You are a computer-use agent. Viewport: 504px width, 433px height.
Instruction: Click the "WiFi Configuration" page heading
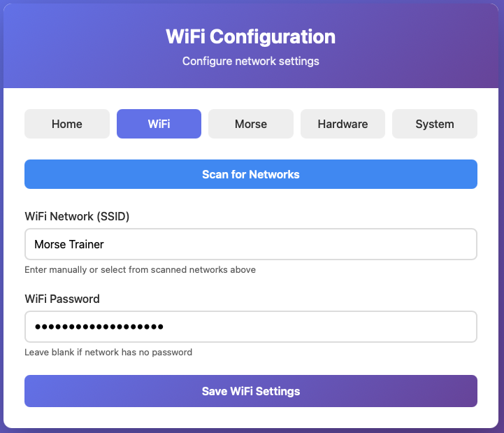251,36
